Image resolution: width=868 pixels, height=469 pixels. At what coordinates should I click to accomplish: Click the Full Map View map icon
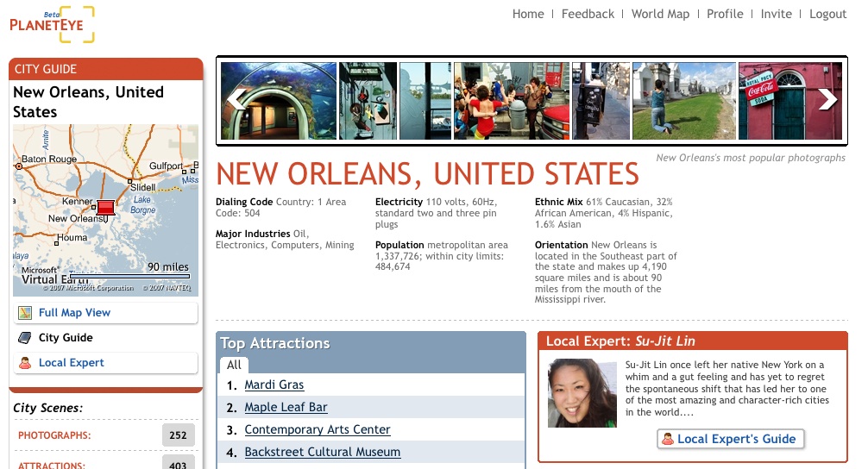click(25, 313)
